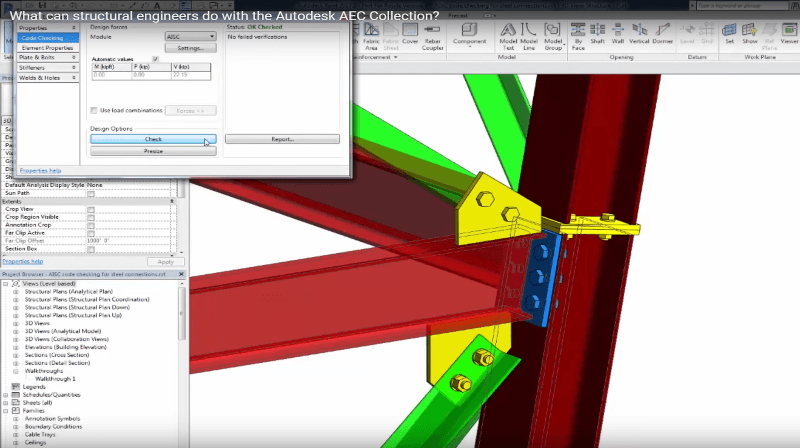Select Element Properties in the side list

[x=46, y=47]
